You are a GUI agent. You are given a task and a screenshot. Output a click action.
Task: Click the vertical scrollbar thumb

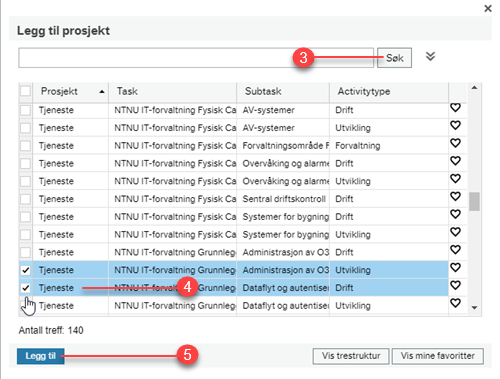pos(474,201)
